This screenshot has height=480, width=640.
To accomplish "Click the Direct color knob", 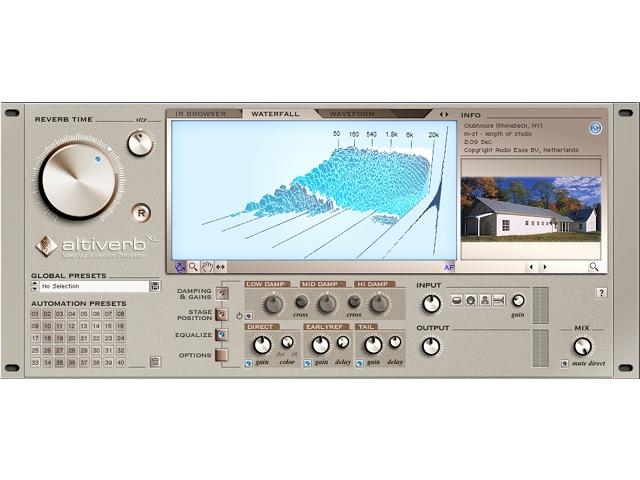I will [x=287, y=342].
